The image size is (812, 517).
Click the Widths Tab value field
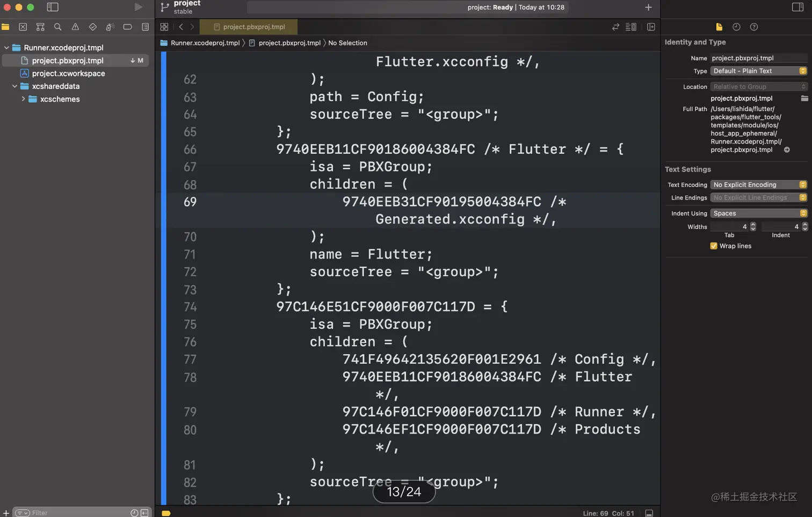click(x=729, y=227)
